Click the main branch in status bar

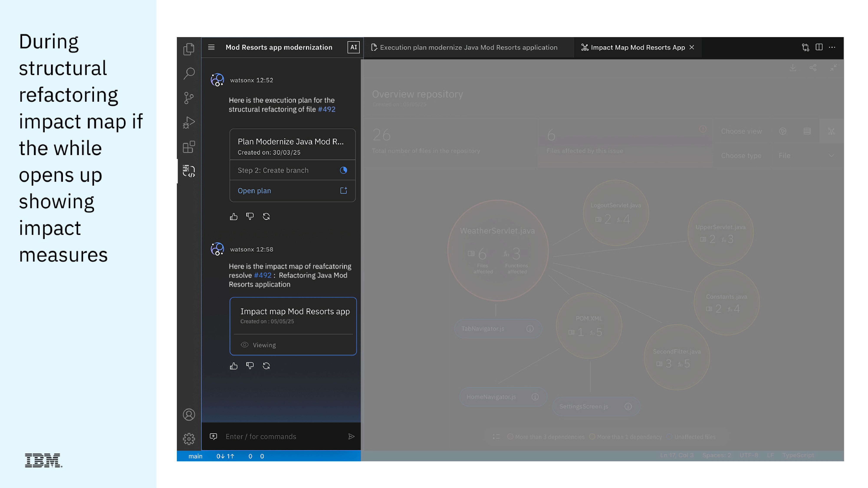pyautogui.click(x=195, y=456)
